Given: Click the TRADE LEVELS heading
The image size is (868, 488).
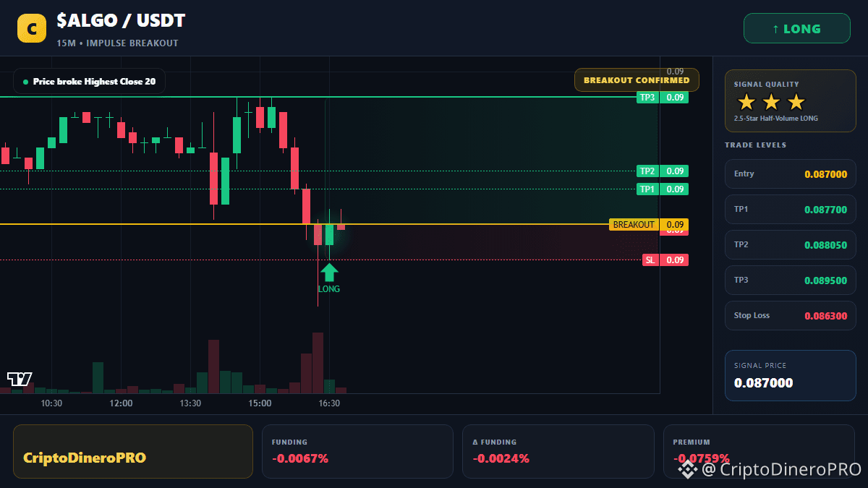Looking at the screenshot, I should pos(755,145).
